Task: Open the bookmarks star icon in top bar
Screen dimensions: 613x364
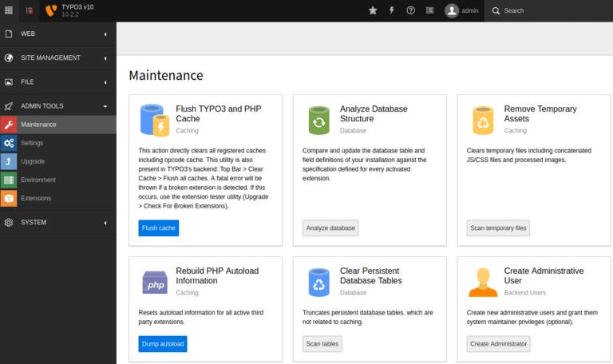Action: tap(373, 10)
